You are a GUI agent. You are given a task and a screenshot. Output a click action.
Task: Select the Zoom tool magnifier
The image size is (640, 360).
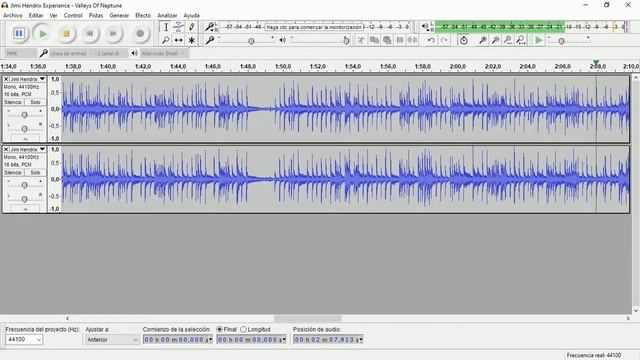click(166, 40)
